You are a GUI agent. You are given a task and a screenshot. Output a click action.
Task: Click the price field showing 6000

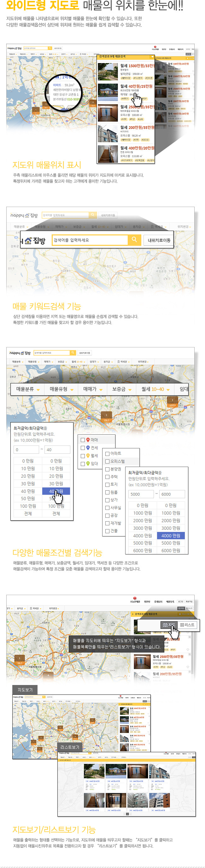172,494
